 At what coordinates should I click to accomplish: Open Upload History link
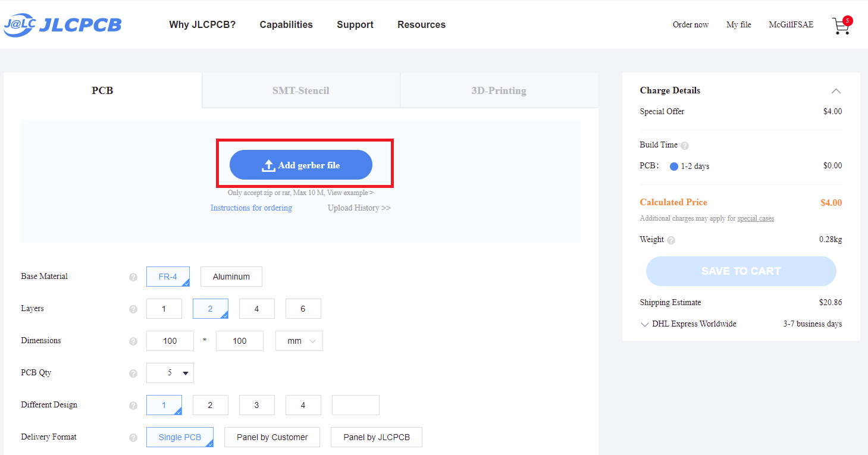tap(359, 208)
